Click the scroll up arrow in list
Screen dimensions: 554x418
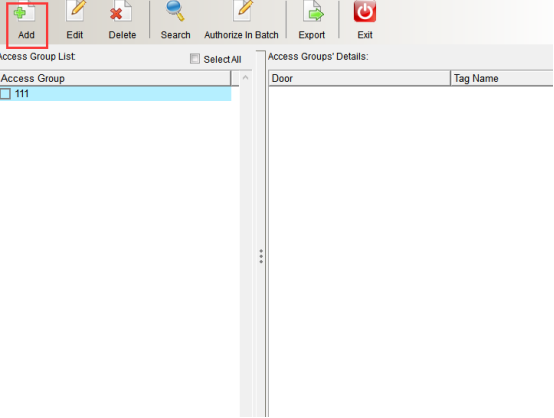point(246,77)
